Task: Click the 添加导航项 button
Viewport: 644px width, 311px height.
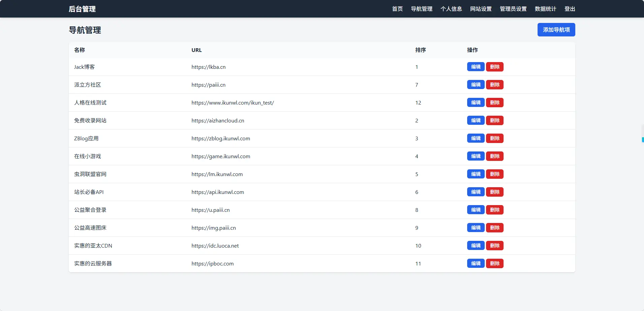Action: click(x=556, y=30)
